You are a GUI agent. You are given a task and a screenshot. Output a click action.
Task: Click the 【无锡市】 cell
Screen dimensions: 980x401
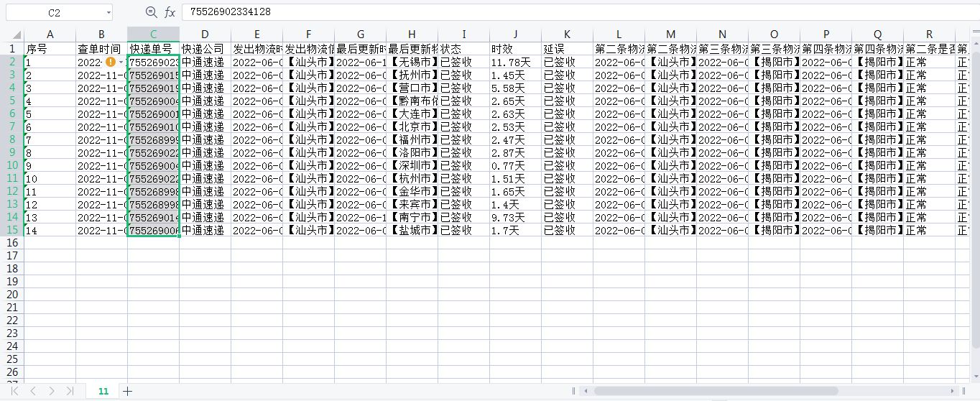[412, 62]
